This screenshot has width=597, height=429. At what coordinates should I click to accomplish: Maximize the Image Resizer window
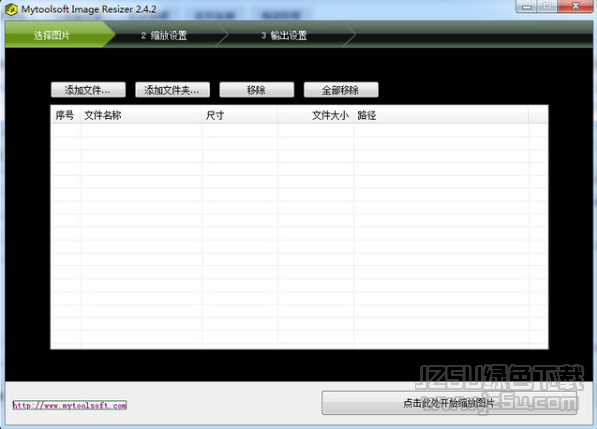click(547, 6)
